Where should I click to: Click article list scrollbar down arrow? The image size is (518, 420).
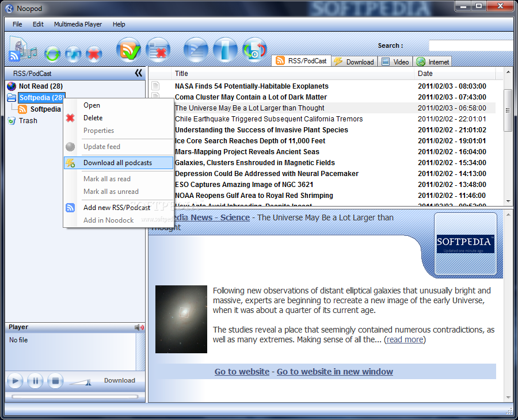tap(508, 201)
